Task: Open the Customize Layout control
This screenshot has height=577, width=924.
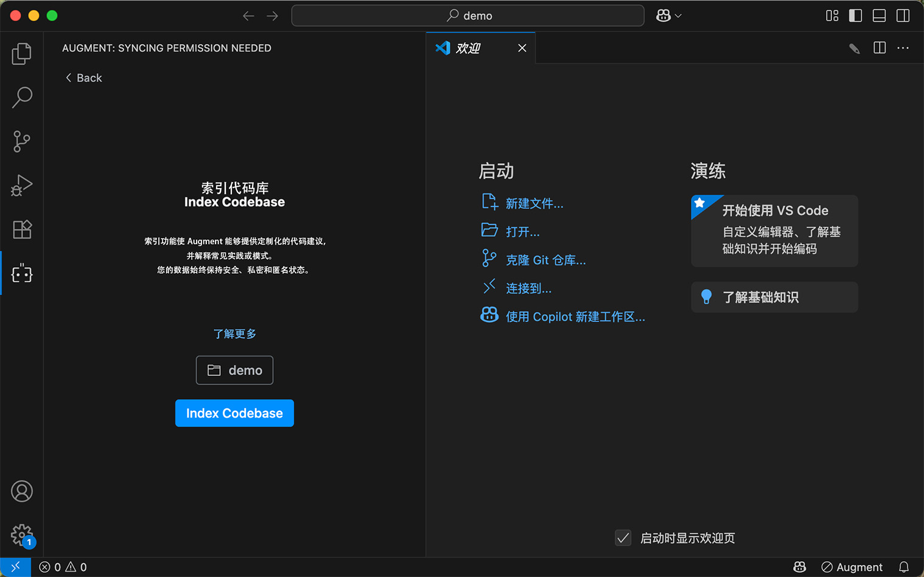Action: [x=832, y=15]
